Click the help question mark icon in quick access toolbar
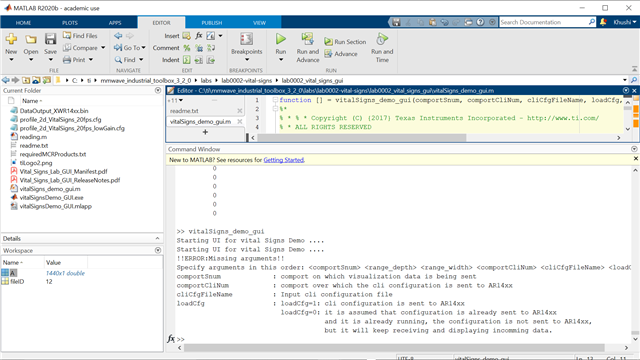640x360 pixels. pyautogui.click(x=480, y=22)
